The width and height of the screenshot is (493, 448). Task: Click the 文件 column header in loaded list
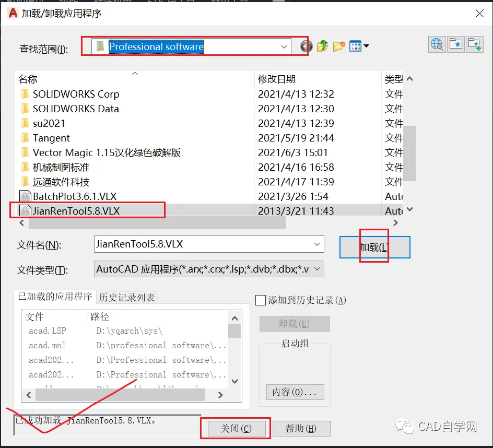[x=54, y=317]
